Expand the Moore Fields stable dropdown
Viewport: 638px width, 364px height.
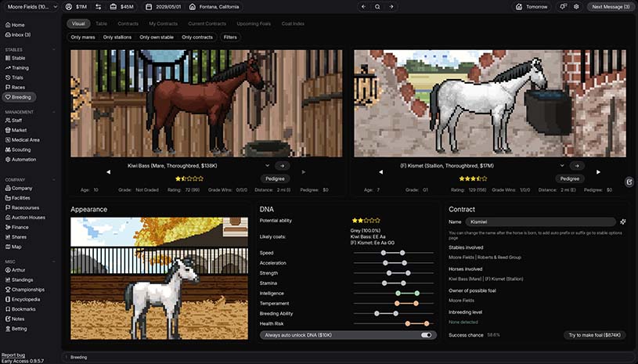click(33, 7)
